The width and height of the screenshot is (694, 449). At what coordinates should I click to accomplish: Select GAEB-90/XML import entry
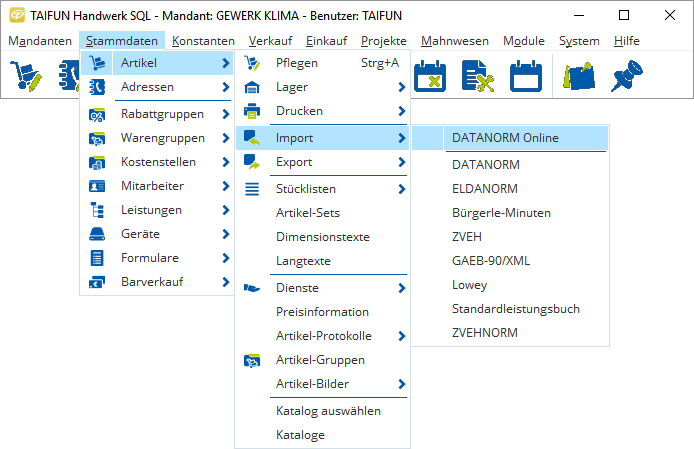(x=490, y=261)
